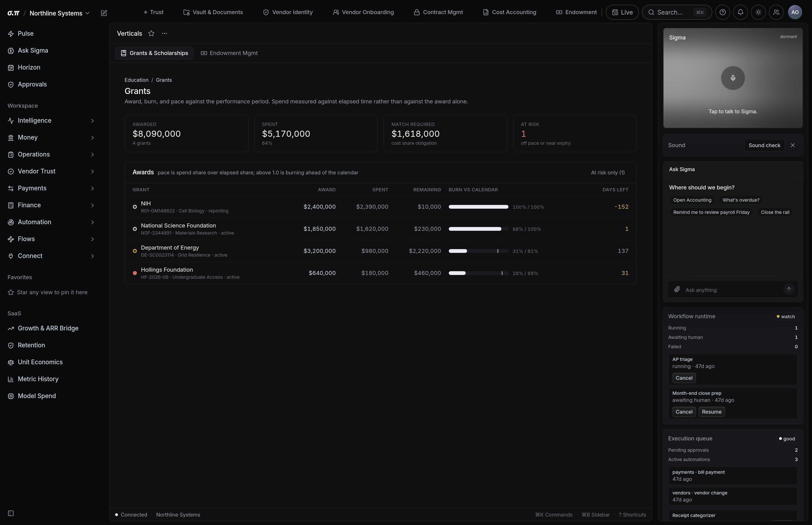Viewport: 812px width, 525px height.
Task: Open the AO user avatar menu
Action: pyautogui.click(x=795, y=12)
